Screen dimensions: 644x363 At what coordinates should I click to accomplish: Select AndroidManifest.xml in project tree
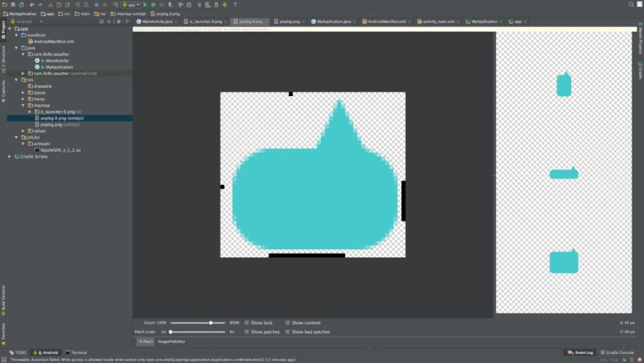pos(54,41)
